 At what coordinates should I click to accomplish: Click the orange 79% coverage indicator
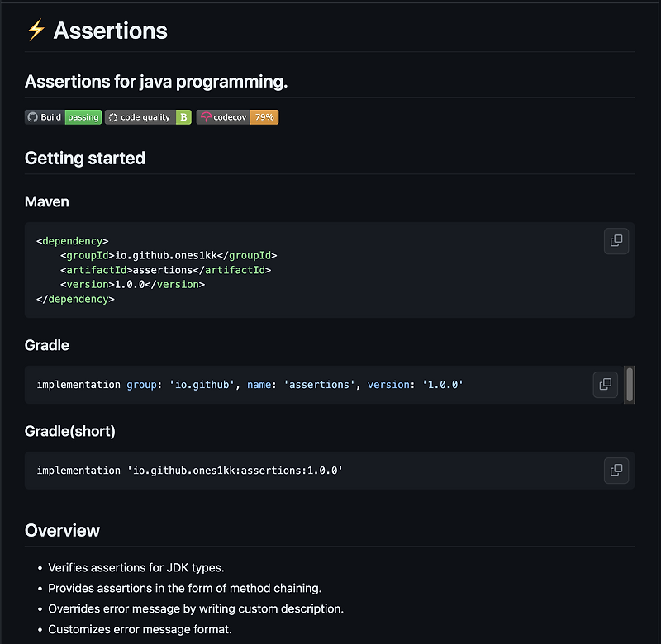pos(264,116)
